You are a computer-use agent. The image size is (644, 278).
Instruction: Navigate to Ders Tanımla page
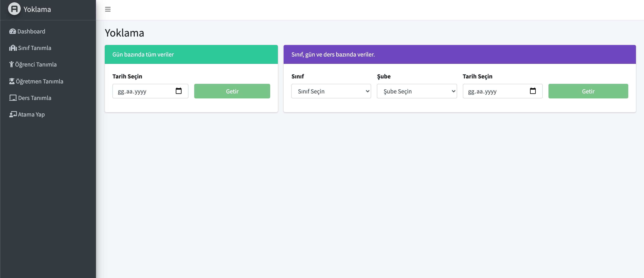pyautogui.click(x=35, y=98)
